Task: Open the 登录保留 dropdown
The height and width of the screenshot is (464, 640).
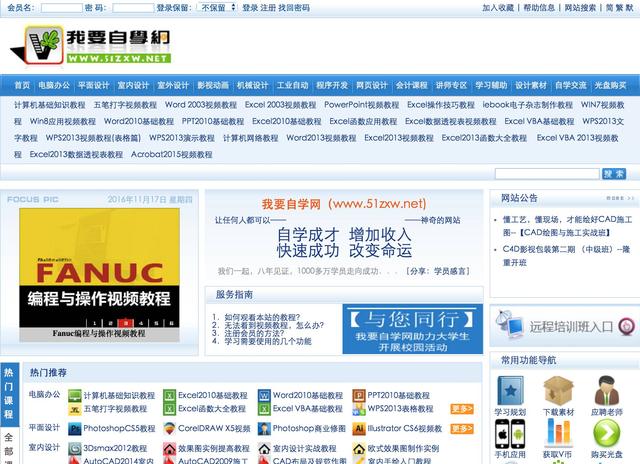Action: coord(217,7)
